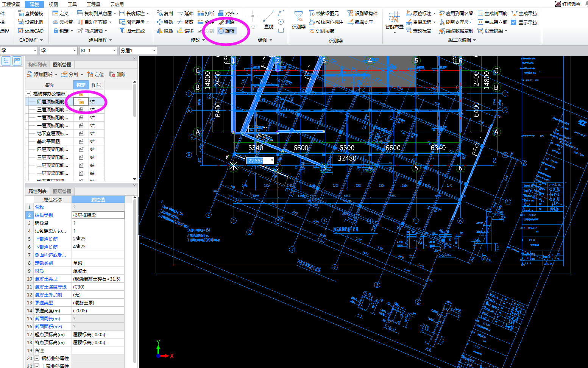The height and width of the screenshot is (368, 588).
Task: Select the 镜像 (mirror) tool
Action: (x=165, y=31)
